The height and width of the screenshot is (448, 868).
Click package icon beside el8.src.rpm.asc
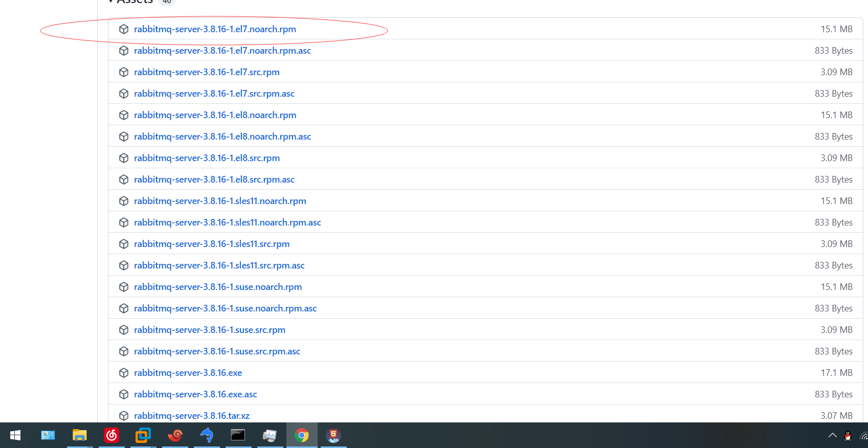[x=124, y=180]
